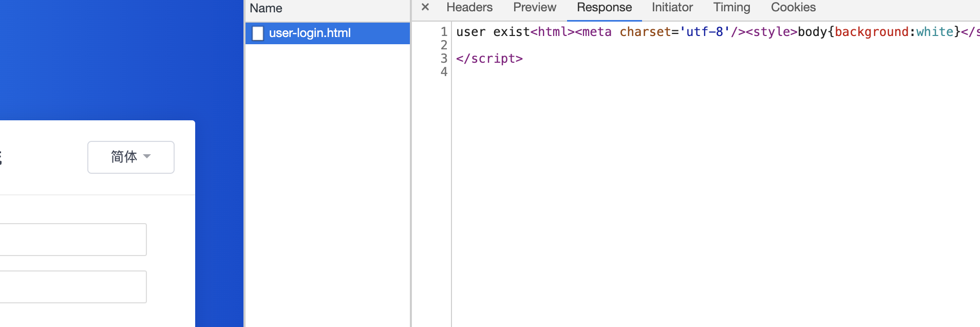Close the request details panel
The height and width of the screenshot is (327, 980).
click(x=425, y=7)
